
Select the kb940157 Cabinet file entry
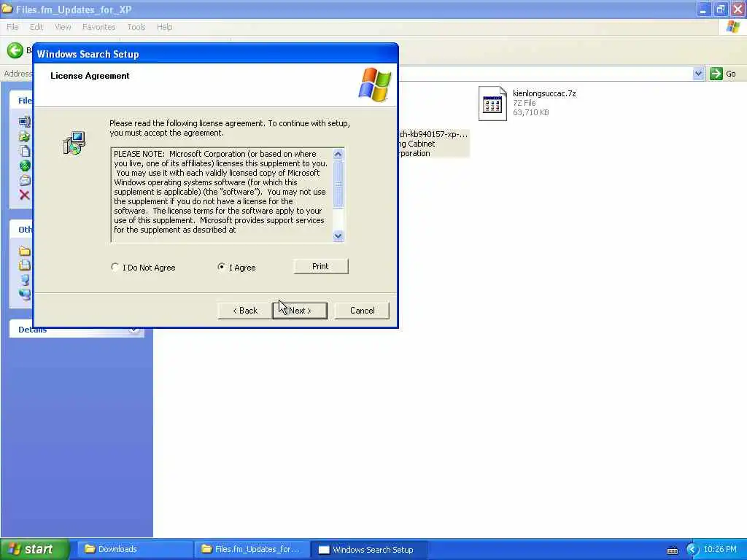tap(433, 144)
